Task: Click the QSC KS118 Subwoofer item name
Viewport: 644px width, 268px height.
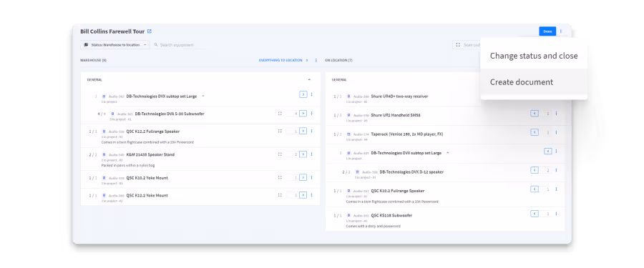Action: click(391, 215)
